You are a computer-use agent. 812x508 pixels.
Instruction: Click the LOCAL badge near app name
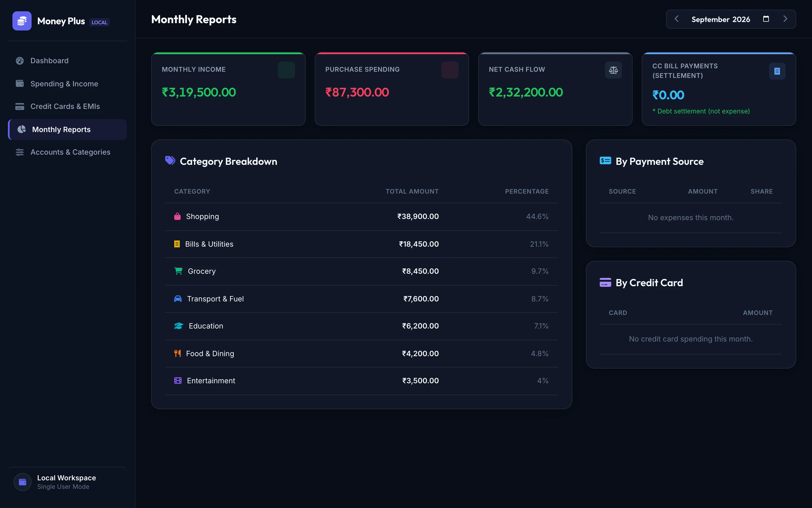point(99,22)
